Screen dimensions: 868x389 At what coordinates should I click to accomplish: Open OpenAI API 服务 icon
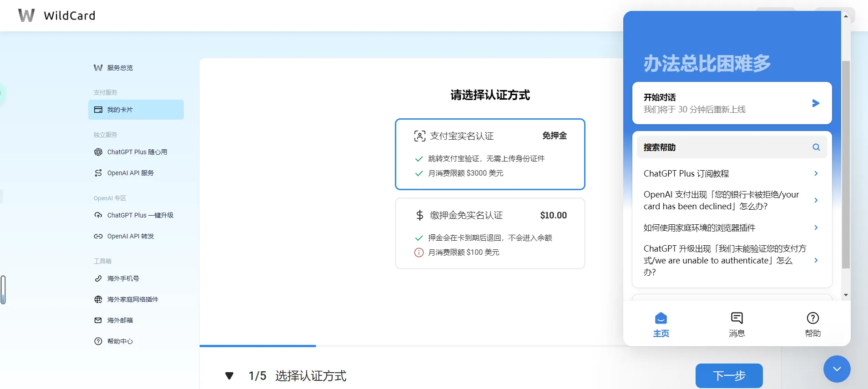(x=98, y=173)
